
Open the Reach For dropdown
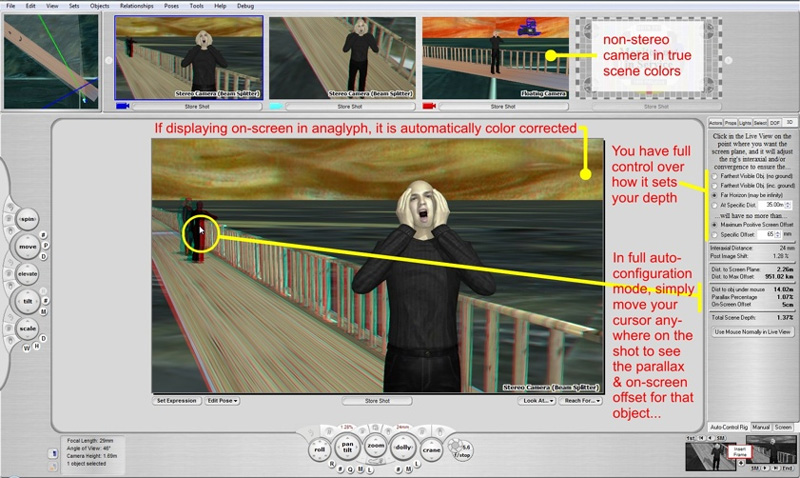pos(581,401)
